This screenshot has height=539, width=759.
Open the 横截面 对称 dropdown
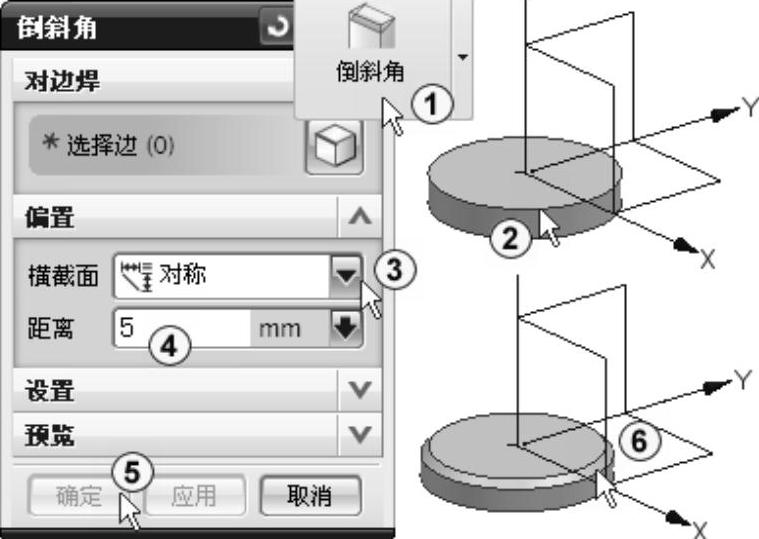pyautogui.click(x=346, y=276)
